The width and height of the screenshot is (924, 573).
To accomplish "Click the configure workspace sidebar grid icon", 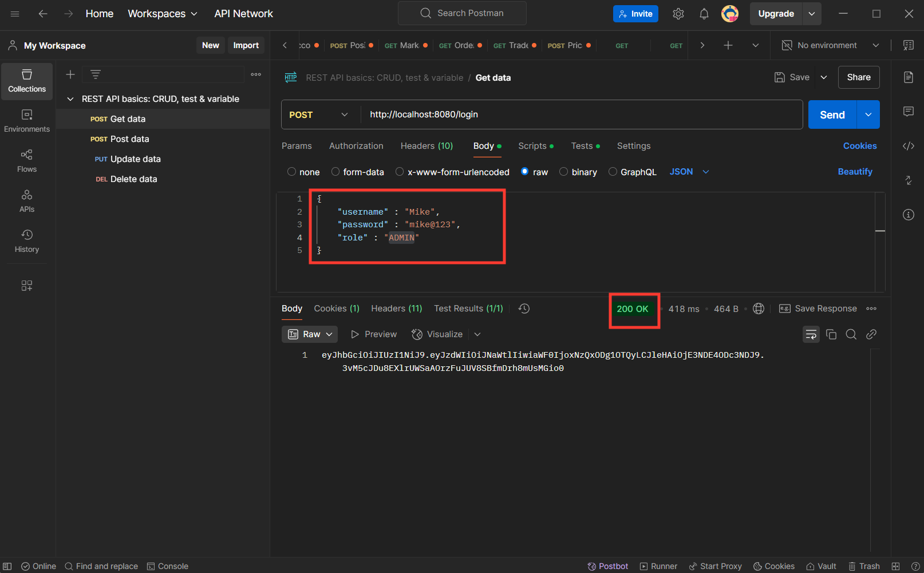I will coord(27,286).
